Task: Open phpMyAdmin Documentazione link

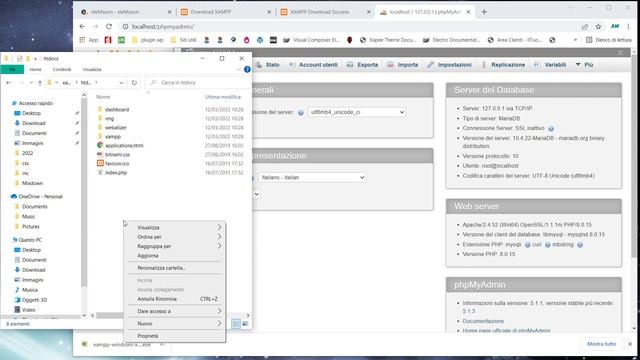Action: pos(483,321)
